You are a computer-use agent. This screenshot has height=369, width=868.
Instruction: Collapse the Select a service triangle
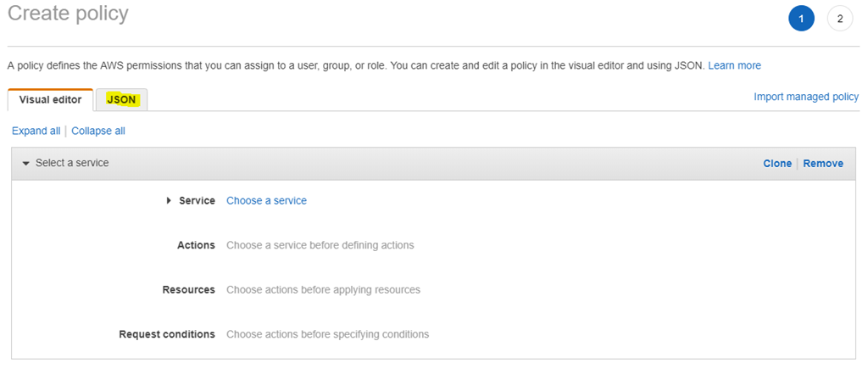click(25, 164)
